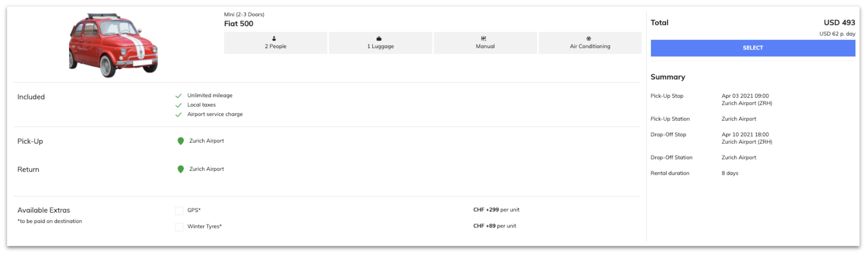868x257 pixels.
Task: Click the CHF +299 per unit price
Action: [x=496, y=210]
